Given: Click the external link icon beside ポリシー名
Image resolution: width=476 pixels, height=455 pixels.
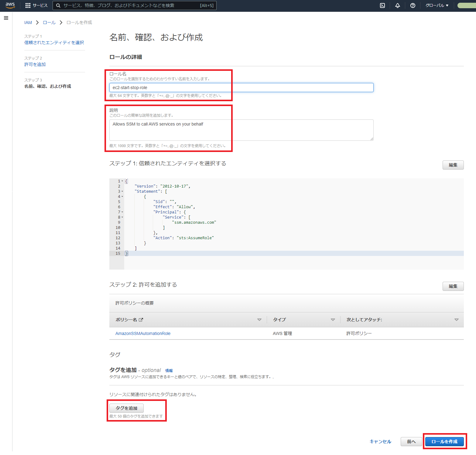Looking at the screenshot, I should 141,320.
